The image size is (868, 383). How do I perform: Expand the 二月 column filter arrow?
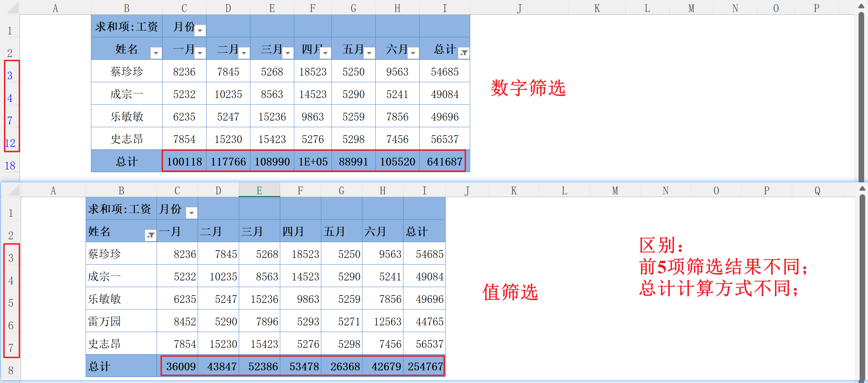[244, 53]
